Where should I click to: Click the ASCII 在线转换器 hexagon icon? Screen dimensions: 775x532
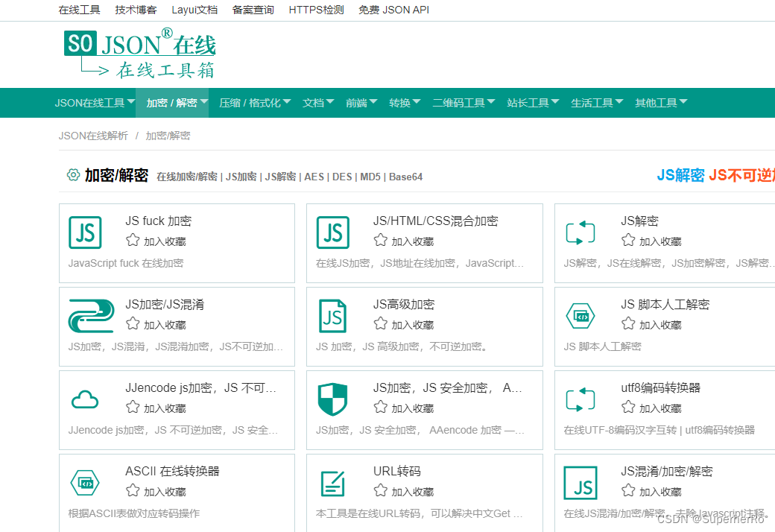pyautogui.click(x=85, y=483)
